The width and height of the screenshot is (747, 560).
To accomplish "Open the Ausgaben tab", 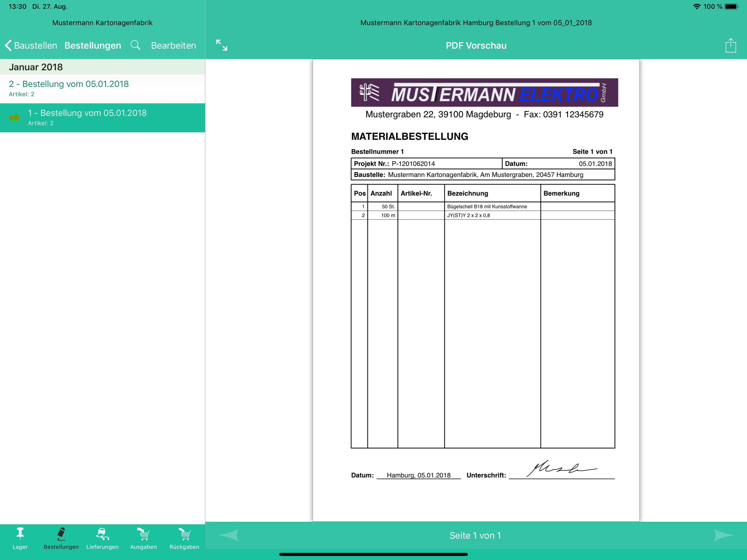I will [144, 538].
